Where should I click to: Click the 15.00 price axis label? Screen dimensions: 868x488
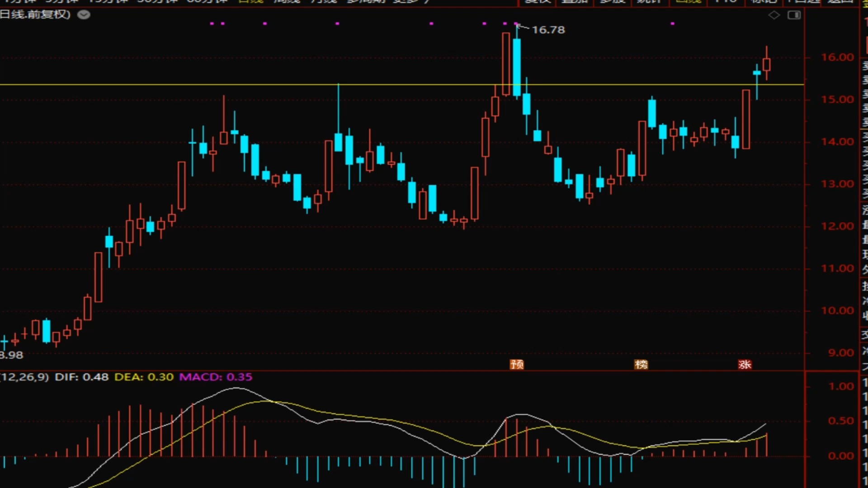click(837, 99)
